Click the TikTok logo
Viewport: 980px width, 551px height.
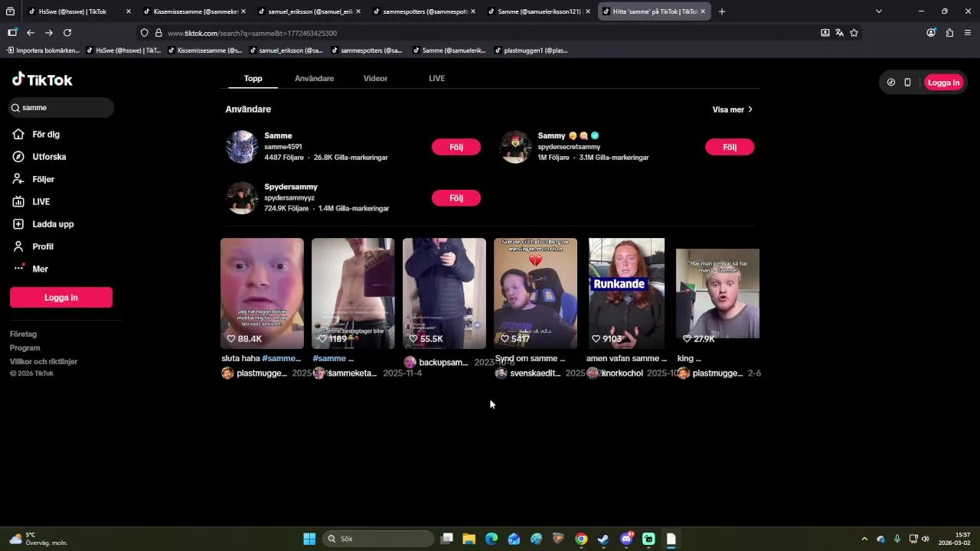42,80
